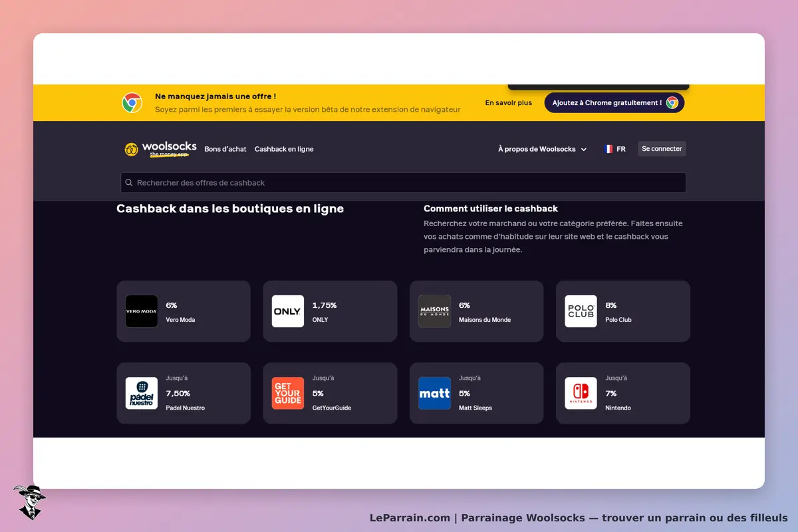Open the Bons d'achat menu item
This screenshot has height=532, width=798.
point(225,149)
